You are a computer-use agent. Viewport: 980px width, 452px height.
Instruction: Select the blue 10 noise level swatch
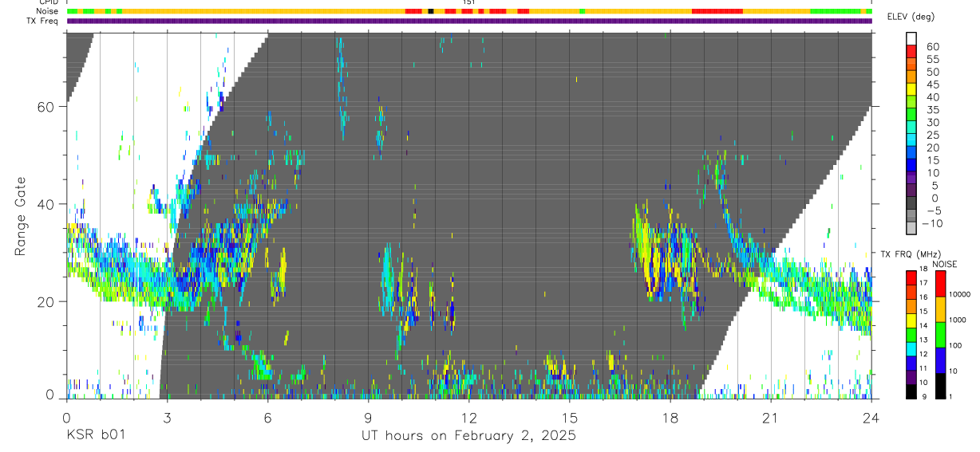click(941, 360)
